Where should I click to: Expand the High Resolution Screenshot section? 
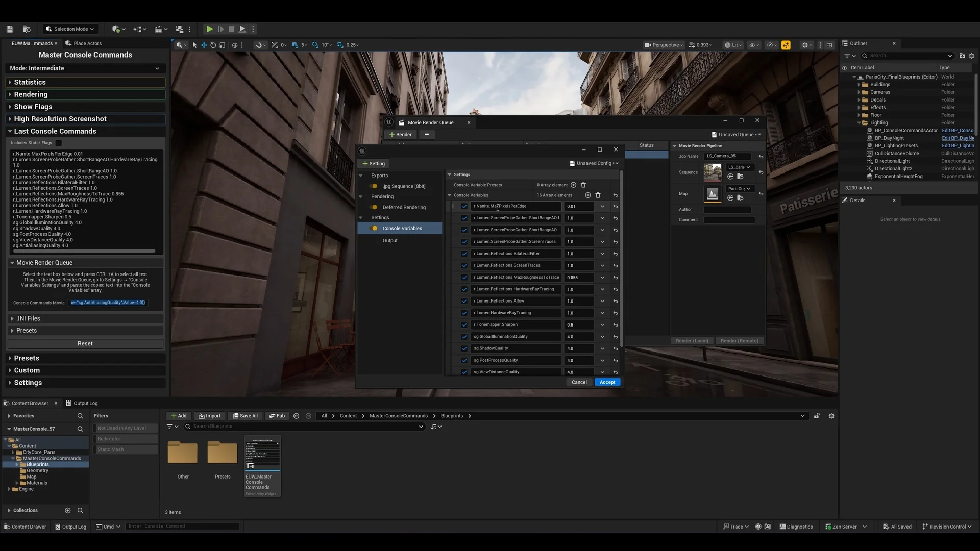coord(60,119)
